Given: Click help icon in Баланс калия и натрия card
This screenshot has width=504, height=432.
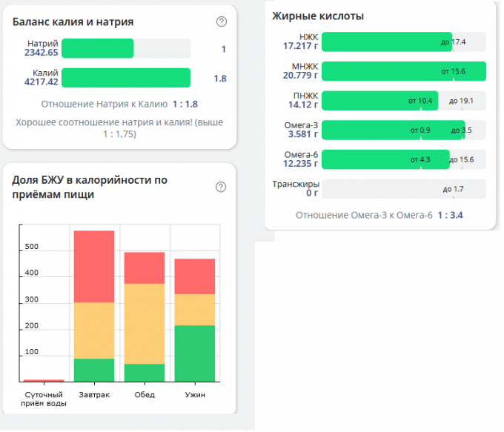Looking at the screenshot, I should (x=221, y=21).
